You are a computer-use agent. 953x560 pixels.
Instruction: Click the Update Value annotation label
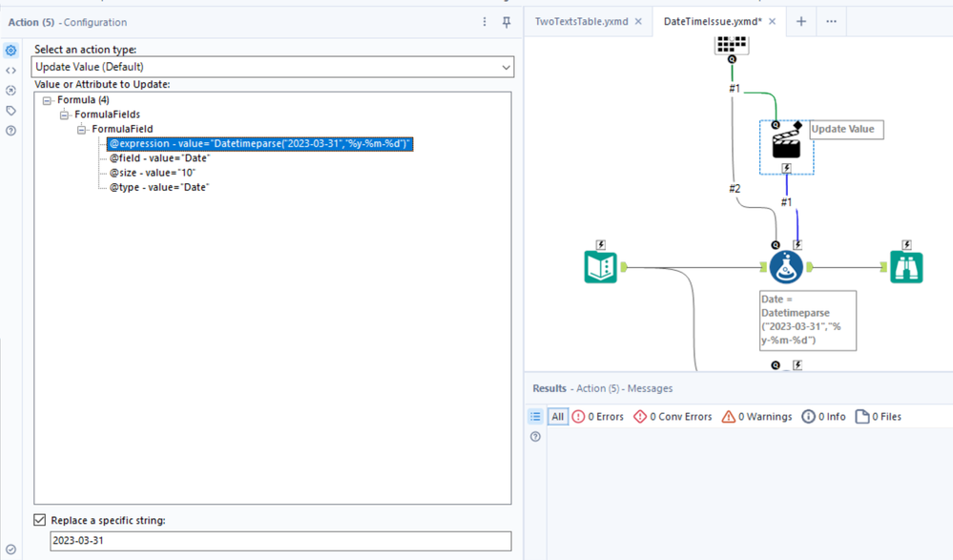[x=847, y=130]
